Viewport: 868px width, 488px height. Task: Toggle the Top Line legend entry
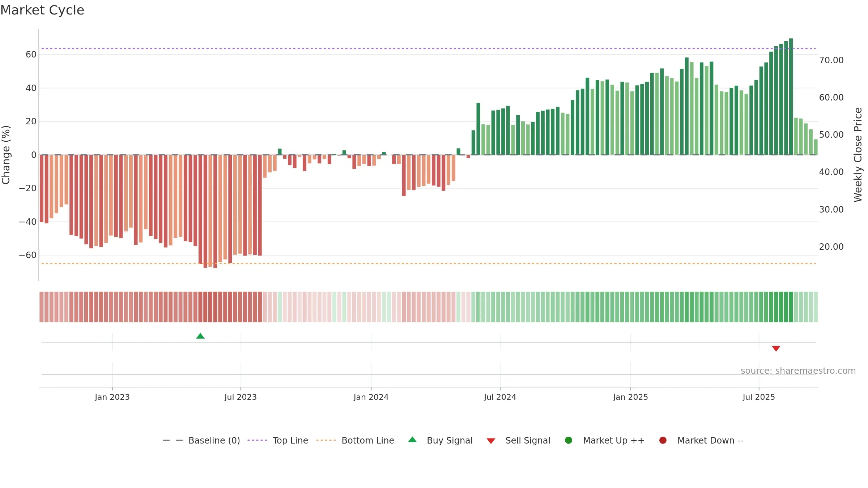[x=278, y=440]
